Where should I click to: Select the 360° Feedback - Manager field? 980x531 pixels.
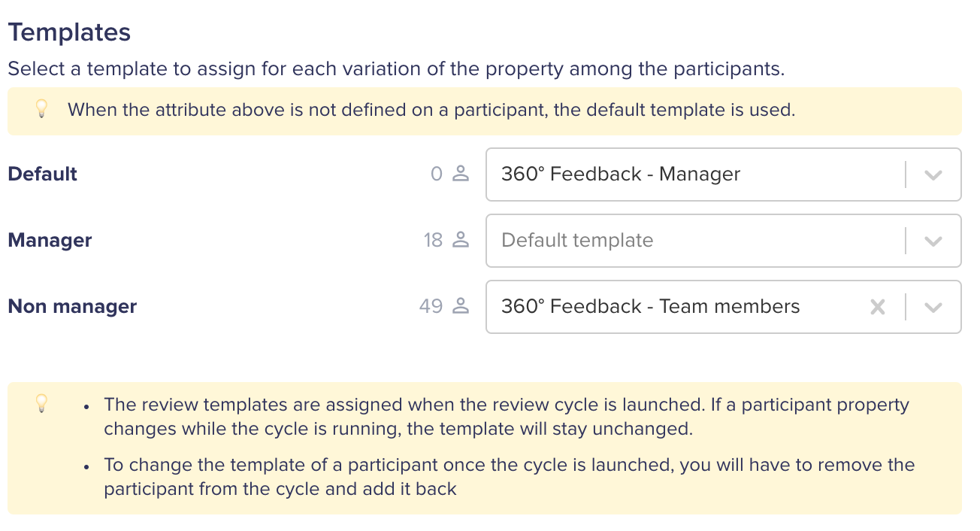pos(724,174)
